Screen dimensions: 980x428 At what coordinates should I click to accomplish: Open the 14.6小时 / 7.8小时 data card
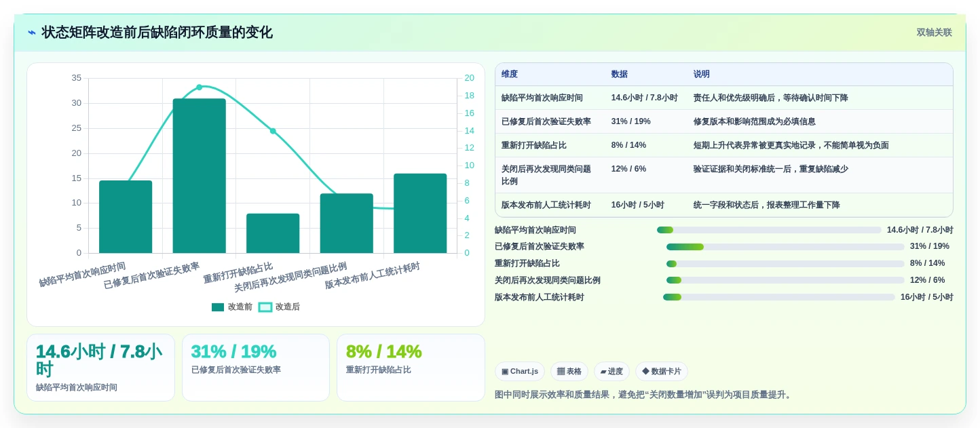pos(101,368)
